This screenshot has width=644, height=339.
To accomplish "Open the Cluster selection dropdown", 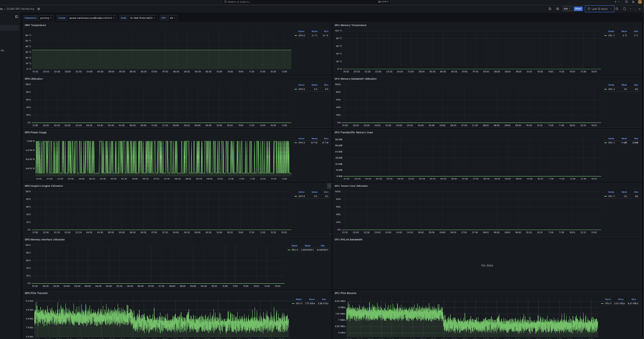I will click(x=92, y=18).
